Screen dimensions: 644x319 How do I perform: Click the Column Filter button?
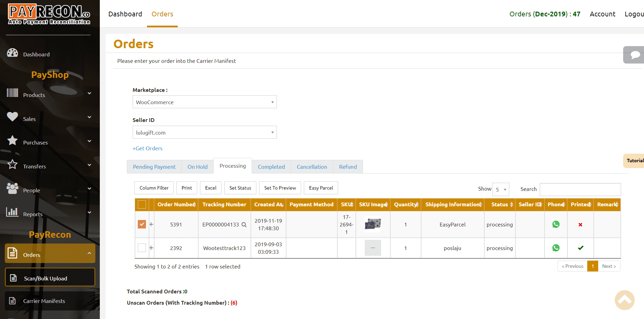(154, 188)
